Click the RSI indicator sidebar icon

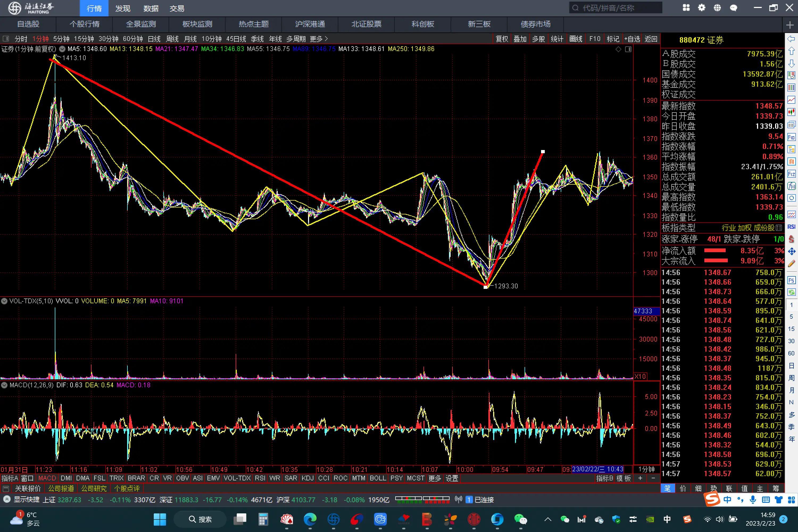click(791, 227)
